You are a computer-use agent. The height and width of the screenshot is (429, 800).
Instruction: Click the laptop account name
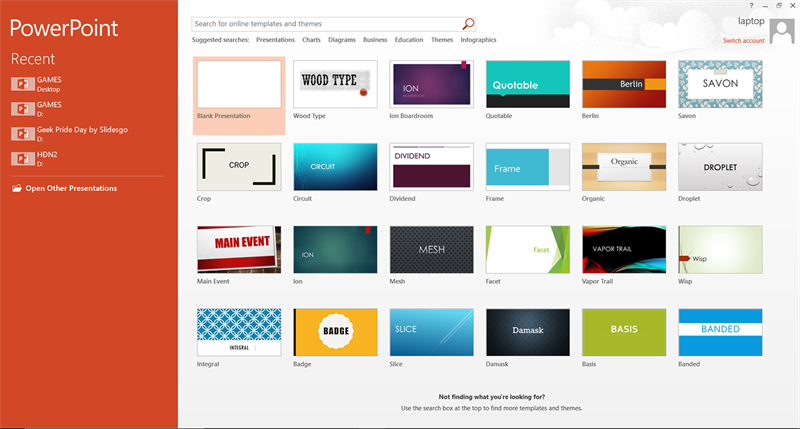coord(751,21)
